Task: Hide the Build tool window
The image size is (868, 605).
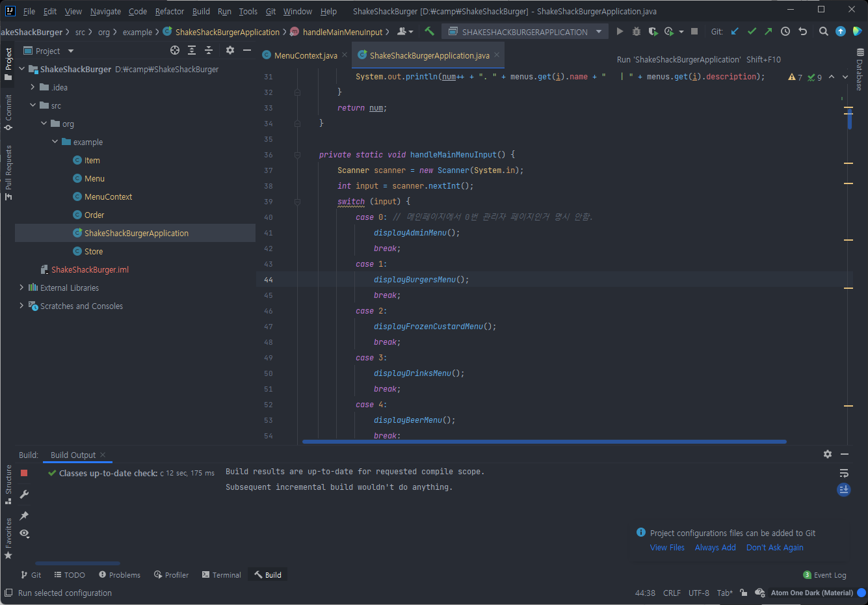Action: [x=845, y=454]
